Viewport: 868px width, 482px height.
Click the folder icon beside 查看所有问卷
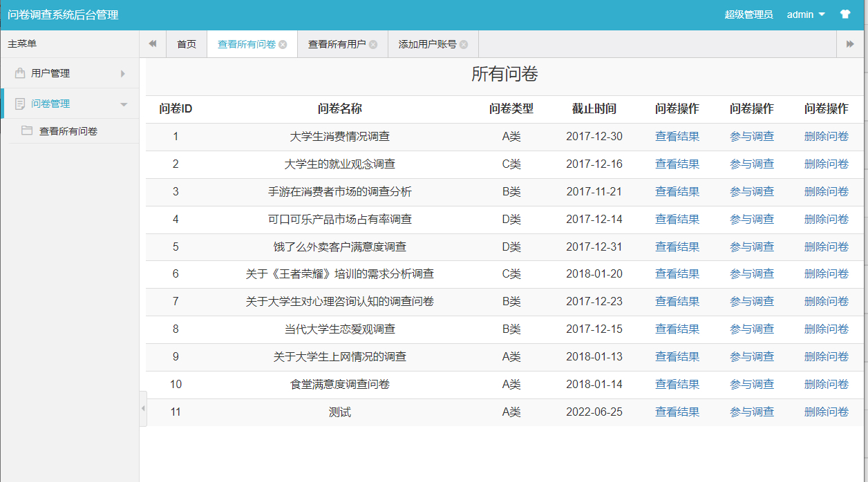[x=27, y=131]
